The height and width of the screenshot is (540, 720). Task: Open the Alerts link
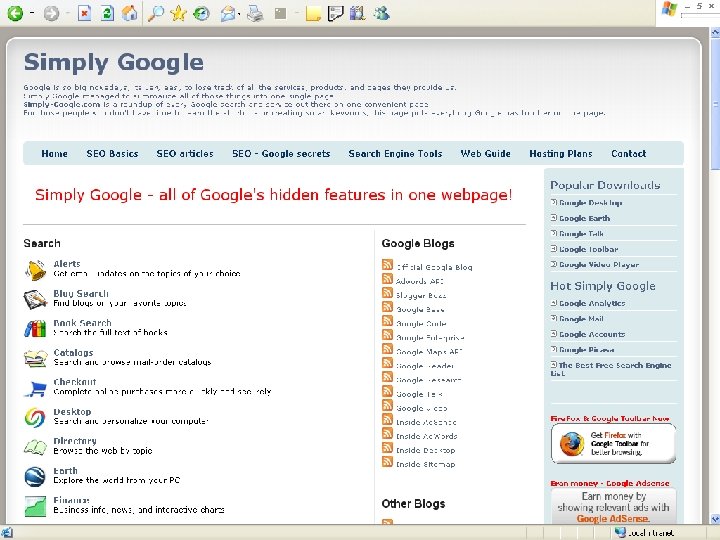point(67,264)
